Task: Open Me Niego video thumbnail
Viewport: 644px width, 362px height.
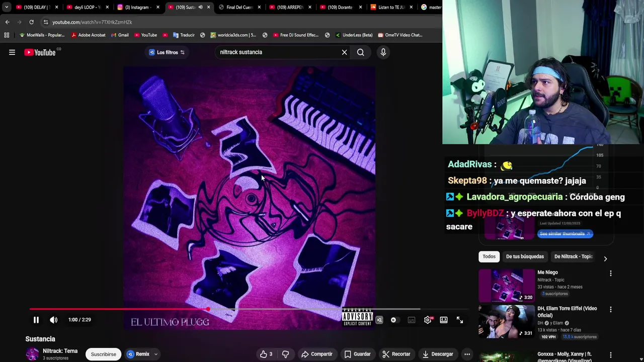Action: pos(507,285)
